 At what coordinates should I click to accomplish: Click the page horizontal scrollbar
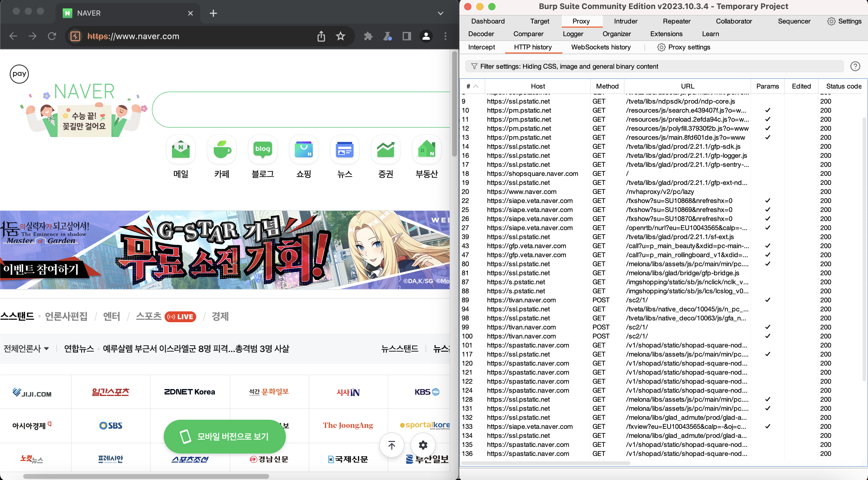click(x=146, y=476)
